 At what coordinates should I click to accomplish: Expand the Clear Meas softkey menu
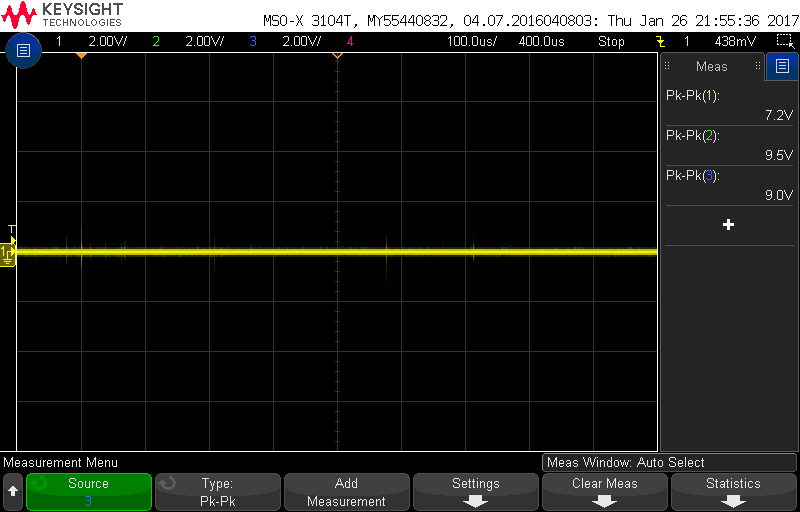click(x=605, y=492)
